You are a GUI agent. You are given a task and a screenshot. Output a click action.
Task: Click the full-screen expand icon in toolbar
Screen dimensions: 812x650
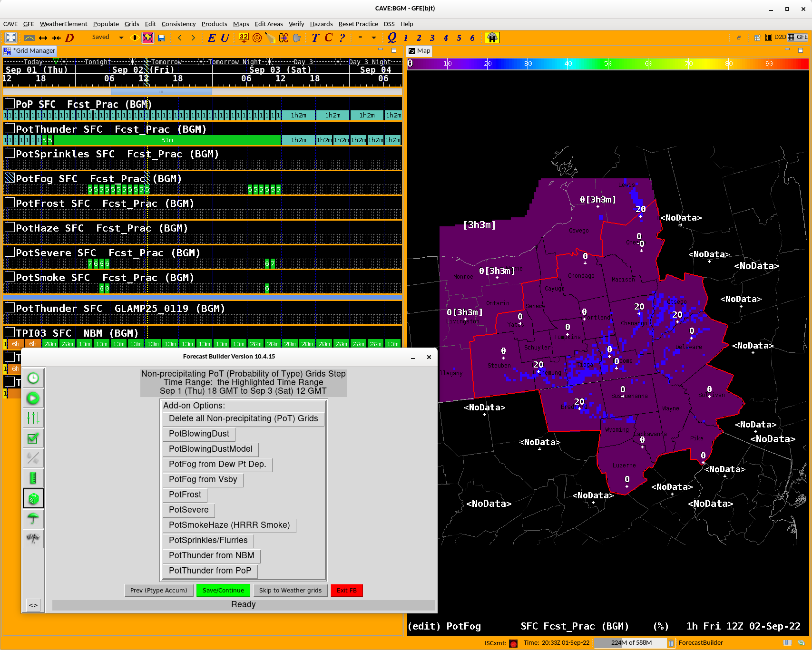click(x=11, y=38)
